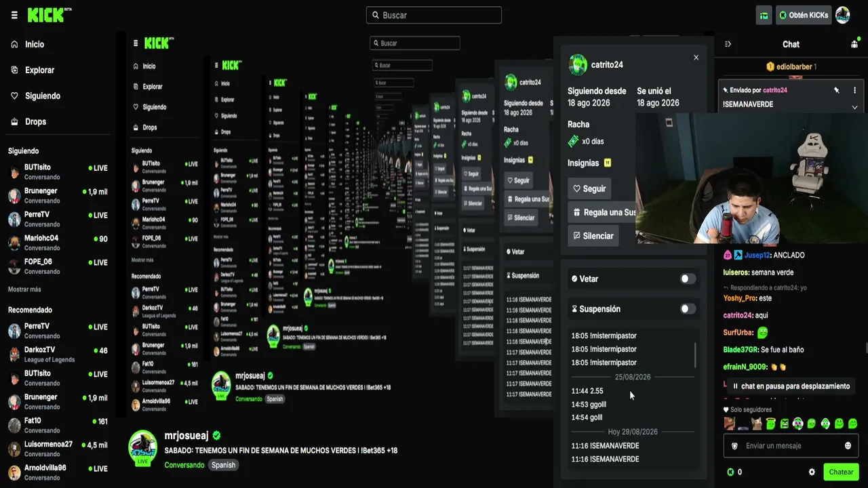Toggle the Vetar switch on

[688, 279]
